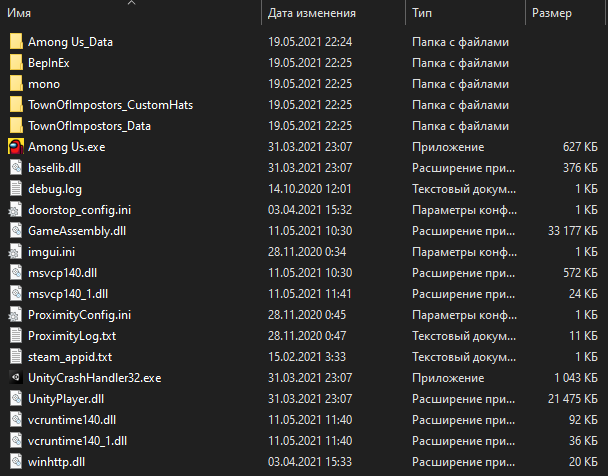Select the ProximityLog.txt file name
608x476 pixels.
(x=72, y=335)
